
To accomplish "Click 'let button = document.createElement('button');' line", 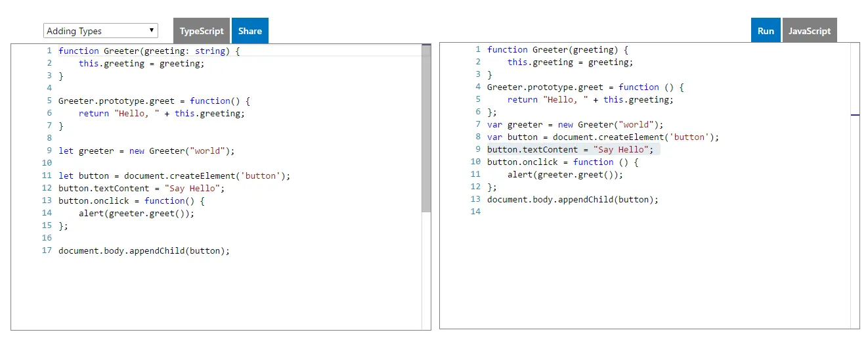I will (x=174, y=175).
